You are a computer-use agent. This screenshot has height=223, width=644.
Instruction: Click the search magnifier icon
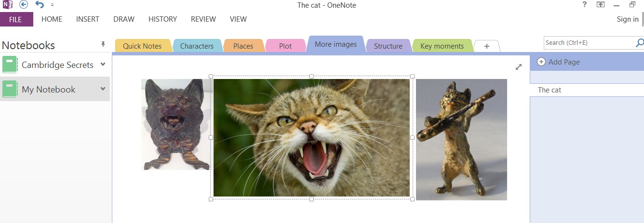pyautogui.click(x=639, y=43)
